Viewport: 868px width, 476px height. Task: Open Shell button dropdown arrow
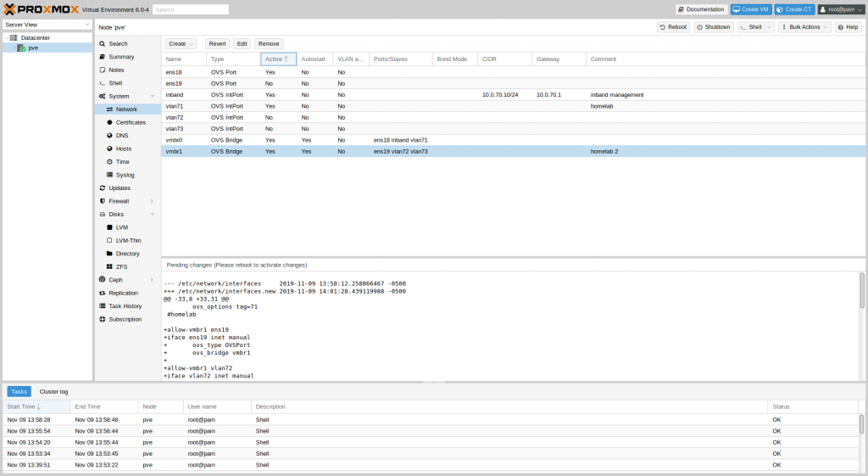769,27
